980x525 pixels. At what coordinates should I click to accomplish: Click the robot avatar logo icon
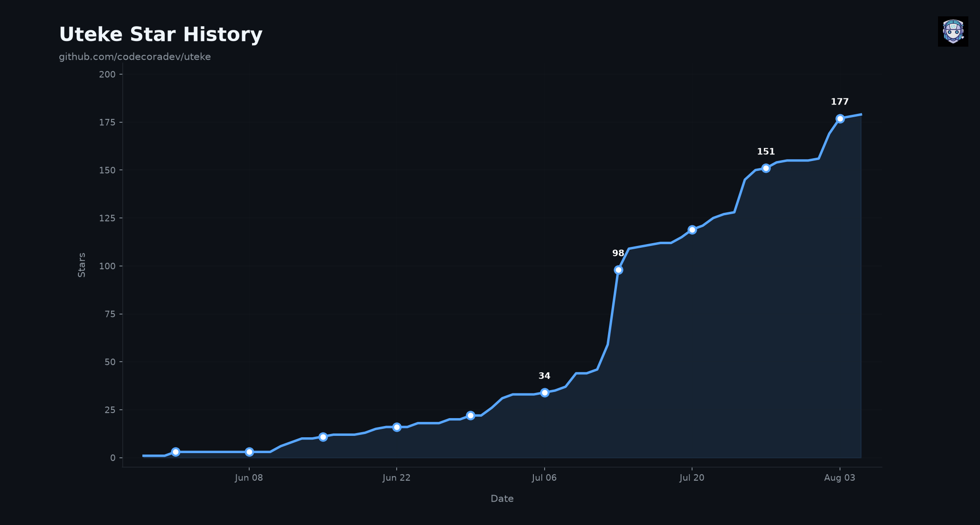[953, 31]
